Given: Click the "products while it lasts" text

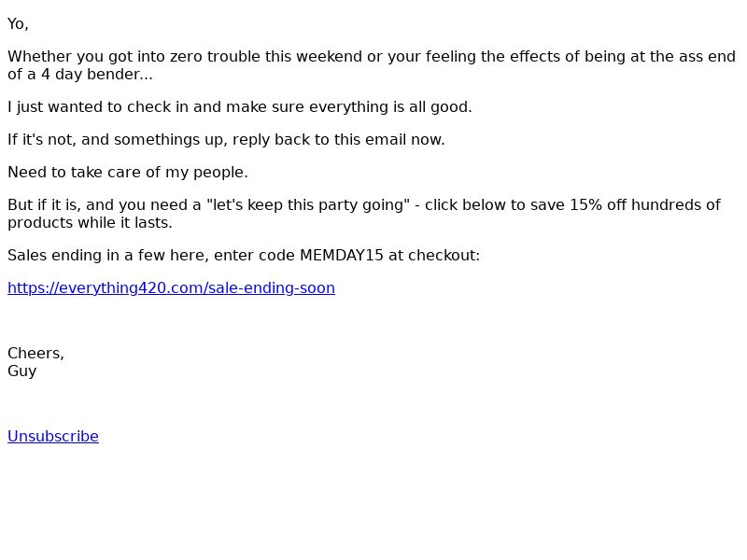Looking at the screenshot, I should click(90, 223).
